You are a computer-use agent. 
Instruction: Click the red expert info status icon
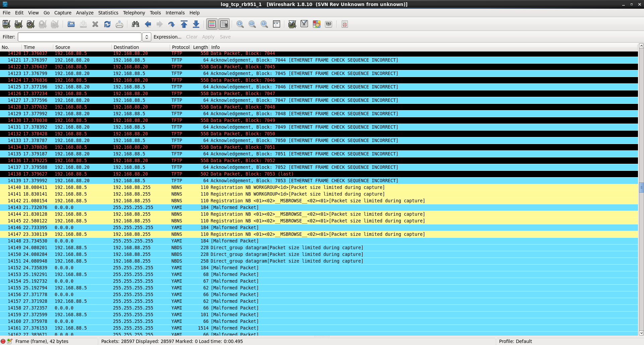(3, 341)
